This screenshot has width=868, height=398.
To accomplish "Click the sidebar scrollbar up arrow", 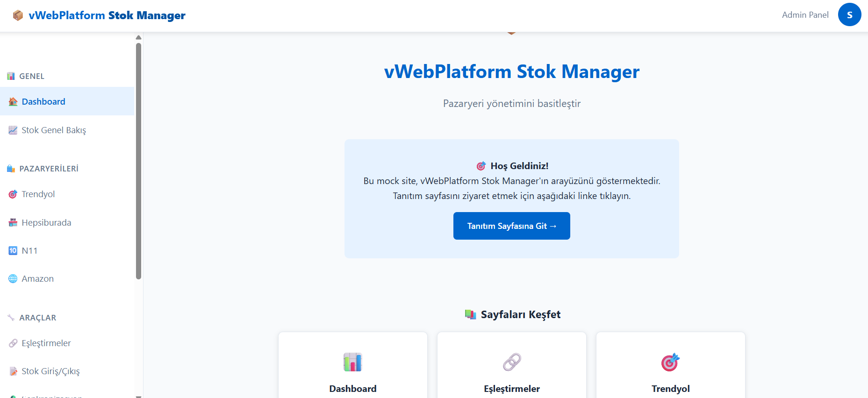I will pos(138,37).
